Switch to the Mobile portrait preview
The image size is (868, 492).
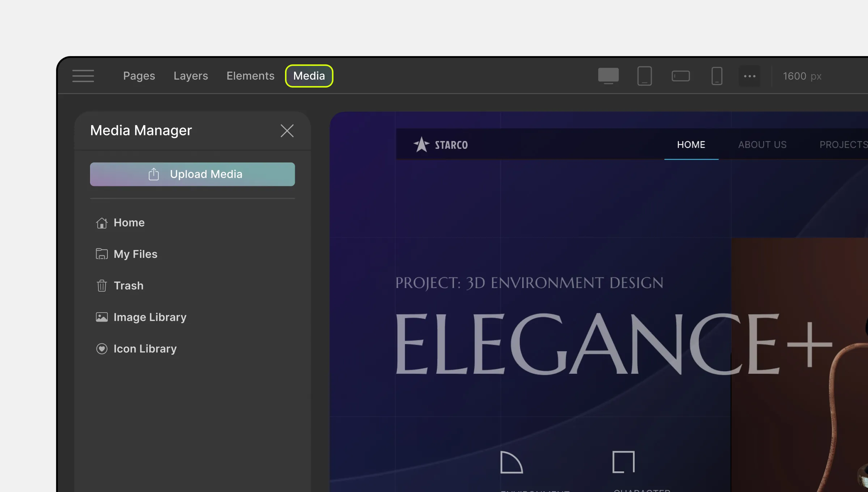click(716, 76)
